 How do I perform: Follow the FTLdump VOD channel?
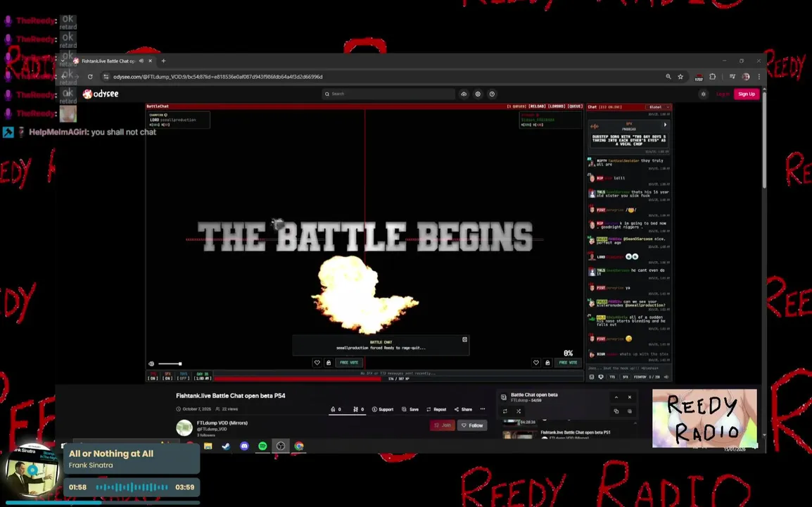pos(472,425)
